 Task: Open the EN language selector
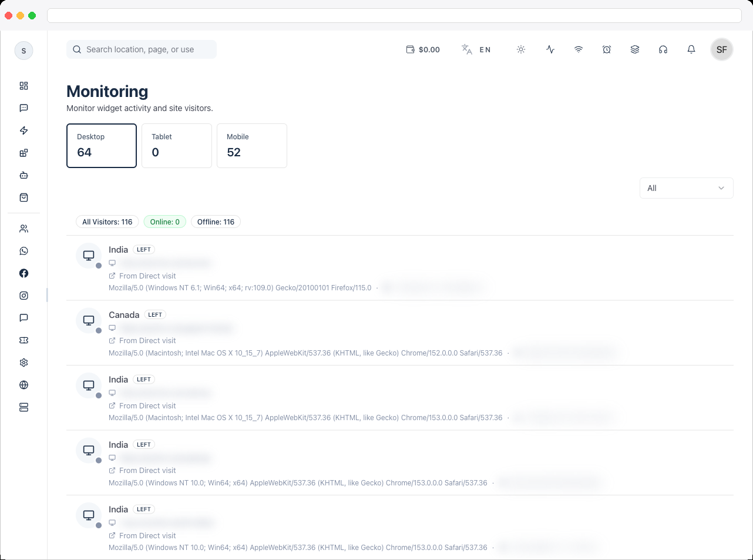click(476, 49)
